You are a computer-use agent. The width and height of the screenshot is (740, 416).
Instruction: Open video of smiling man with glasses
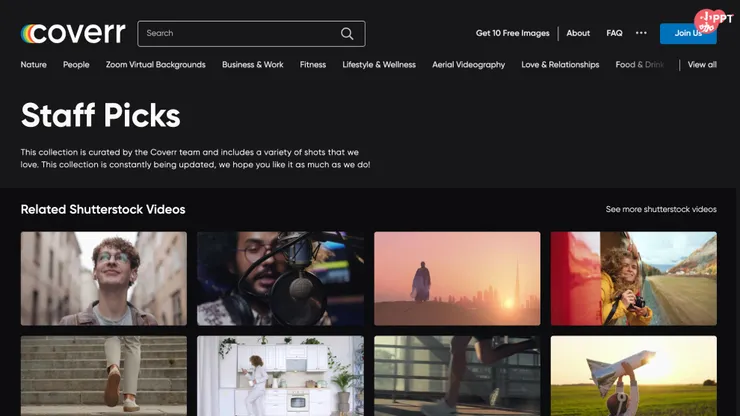pos(104,278)
